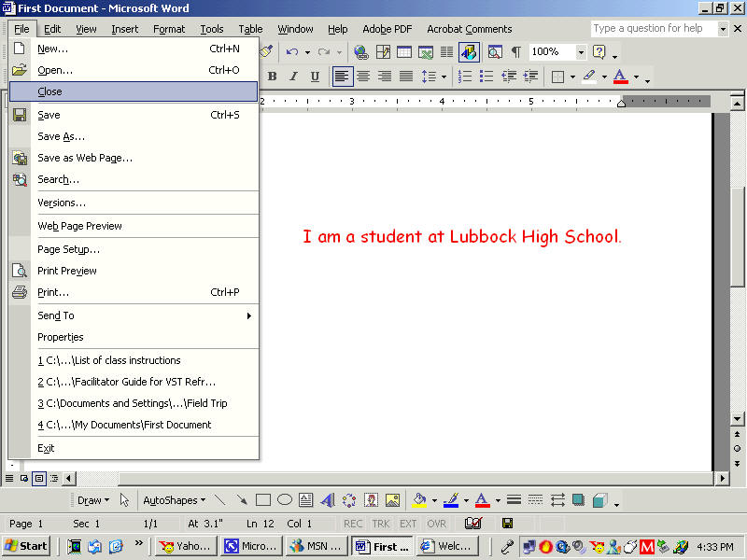Toggle Show/Hide paragraph marks
The height and width of the screenshot is (560, 747).
[516, 51]
